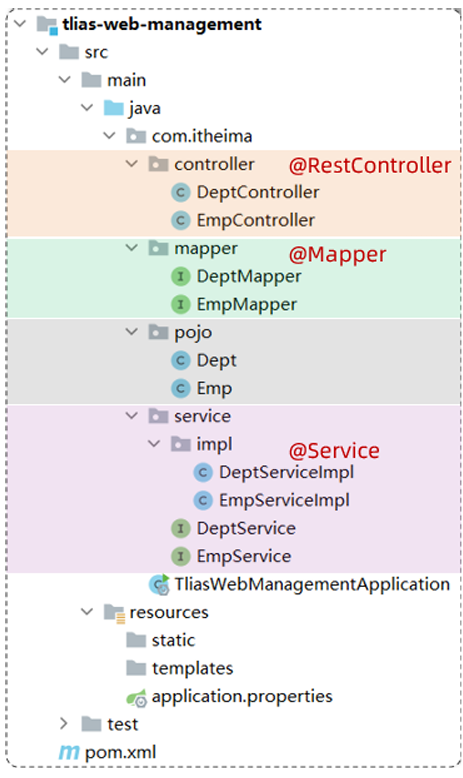Click the Dept class icon
The image size is (463, 778).
(x=181, y=360)
